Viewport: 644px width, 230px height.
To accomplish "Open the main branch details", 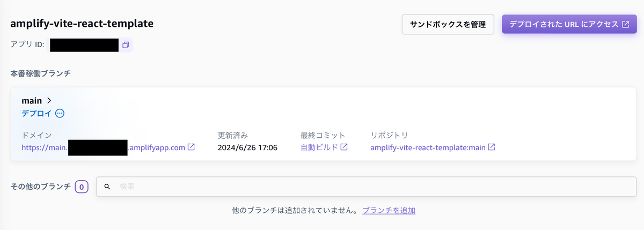I will coord(32,100).
